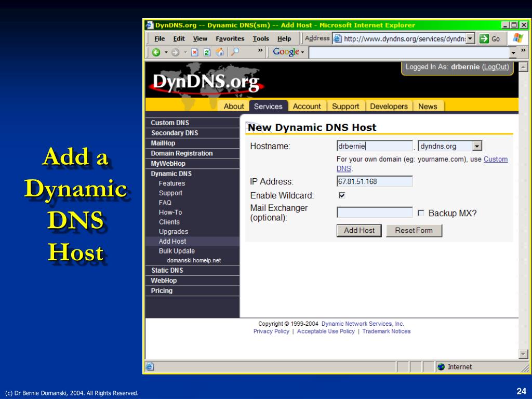Screen dimensions: 532x399
Task: Open the dyndns.org domain dropdown
Action: coord(477,146)
